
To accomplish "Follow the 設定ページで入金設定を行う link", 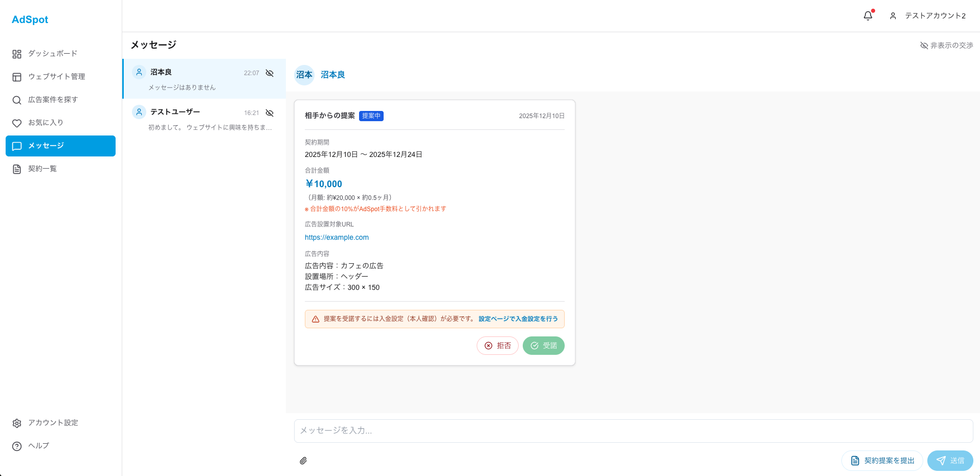I will (518, 319).
